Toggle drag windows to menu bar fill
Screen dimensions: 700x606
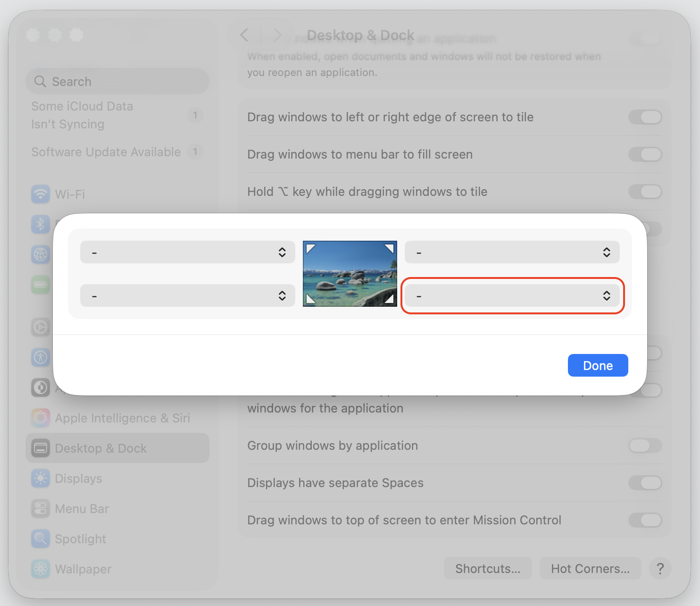[x=645, y=154]
